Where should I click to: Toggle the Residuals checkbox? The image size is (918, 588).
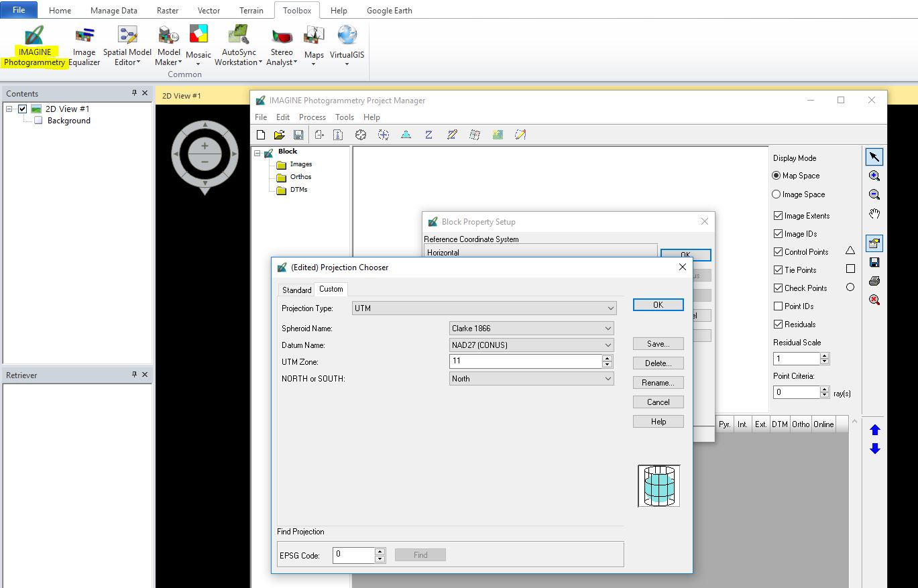[x=778, y=325]
